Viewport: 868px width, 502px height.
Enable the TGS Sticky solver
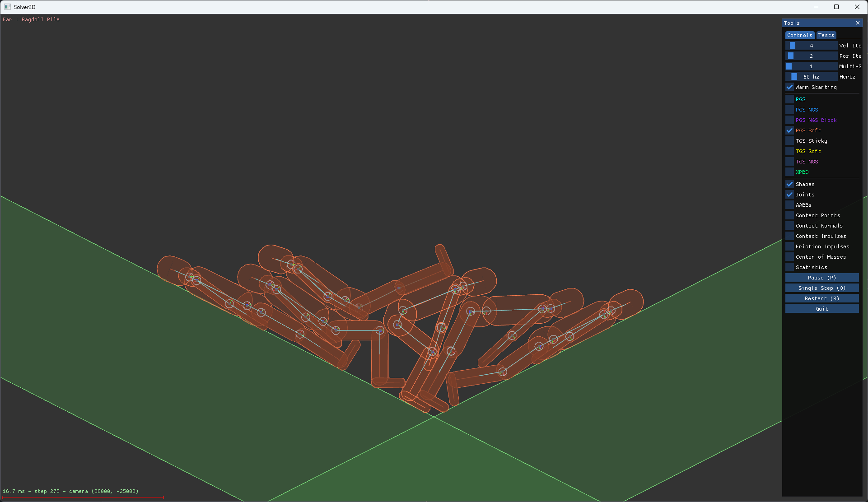click(789, 141)
